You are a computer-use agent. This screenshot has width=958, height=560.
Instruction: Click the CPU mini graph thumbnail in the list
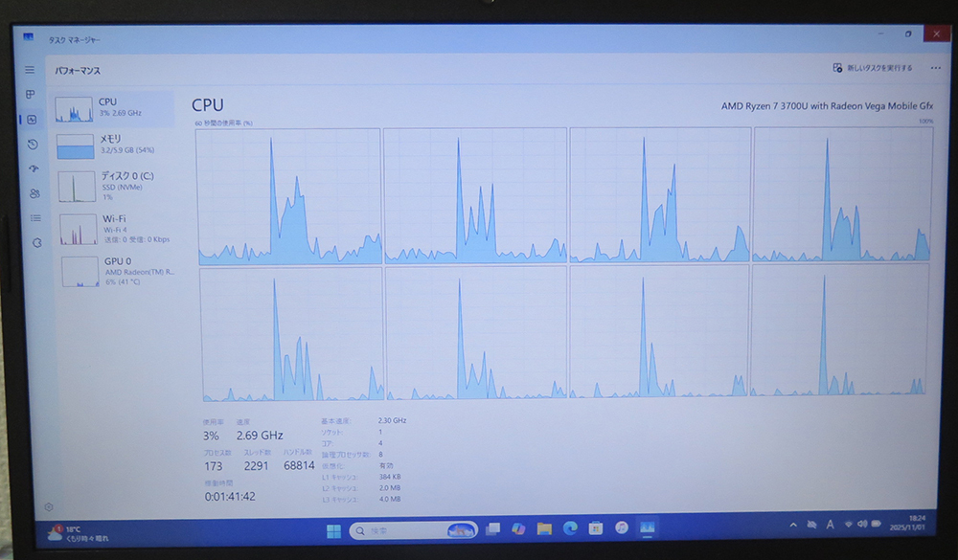click(x=74, y=109)
